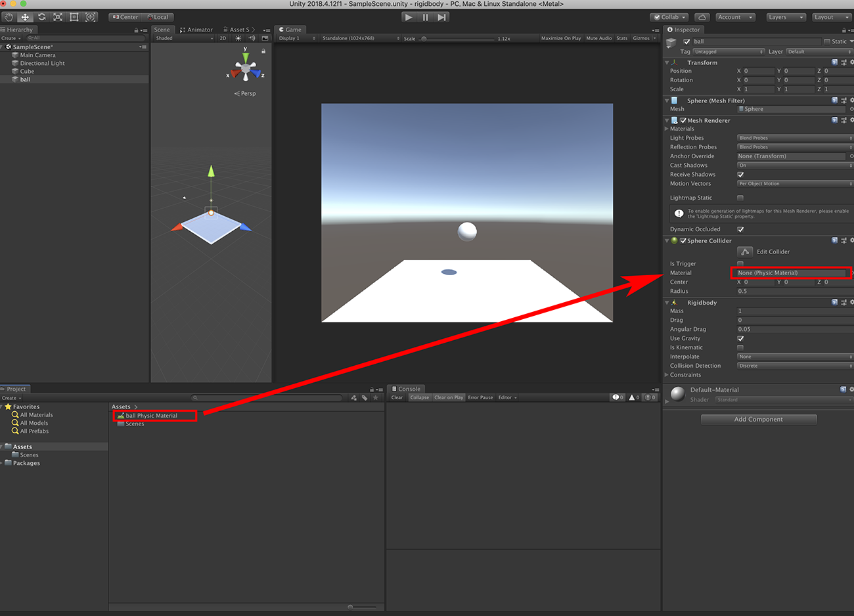Viewport: 854px width, 616px height.
Task: Mute scene audio via the speaker icon
Action: pyautogui.click(x=252, y=38)
